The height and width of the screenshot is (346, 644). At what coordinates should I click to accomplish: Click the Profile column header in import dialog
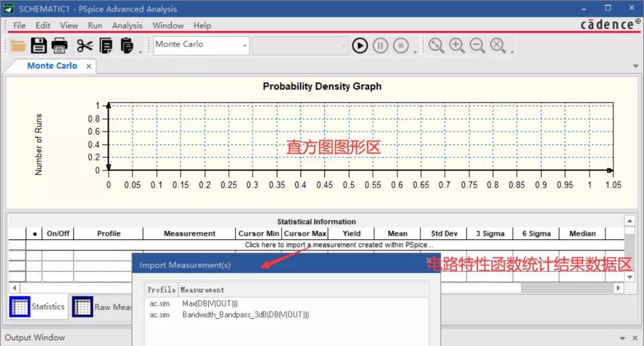pyautogui.click(x=162, y=290)
